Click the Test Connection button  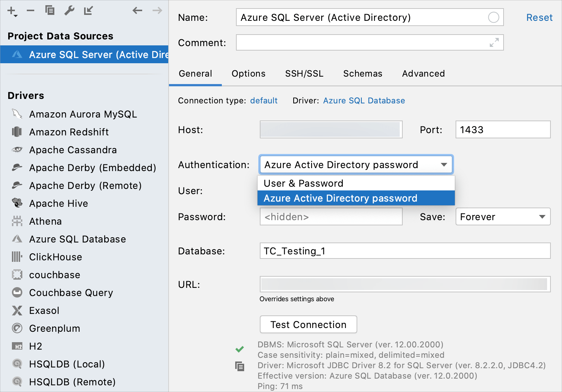pyautogui.click(x=309, y=324)
